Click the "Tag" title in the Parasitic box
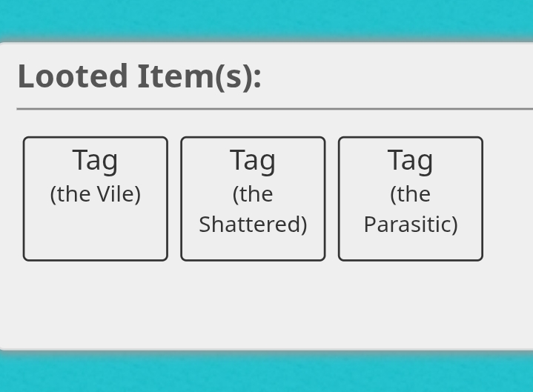 pos(410,161)
